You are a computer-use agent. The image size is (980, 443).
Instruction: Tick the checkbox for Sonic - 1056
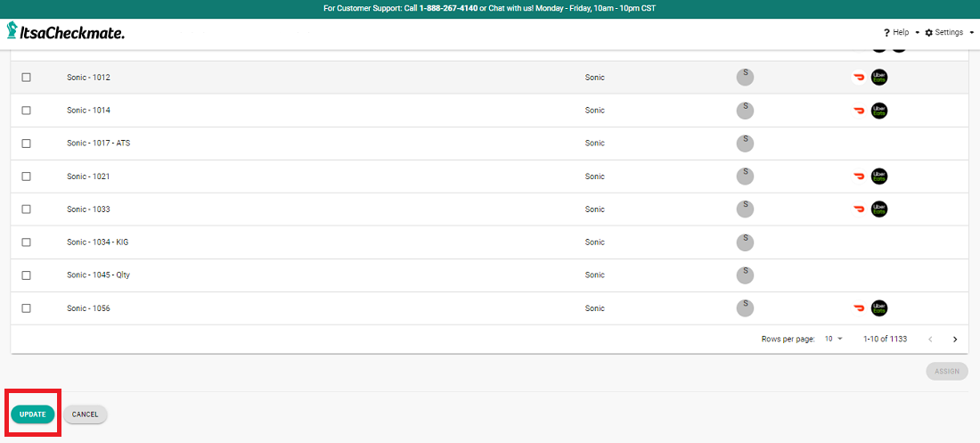(26, 308)
